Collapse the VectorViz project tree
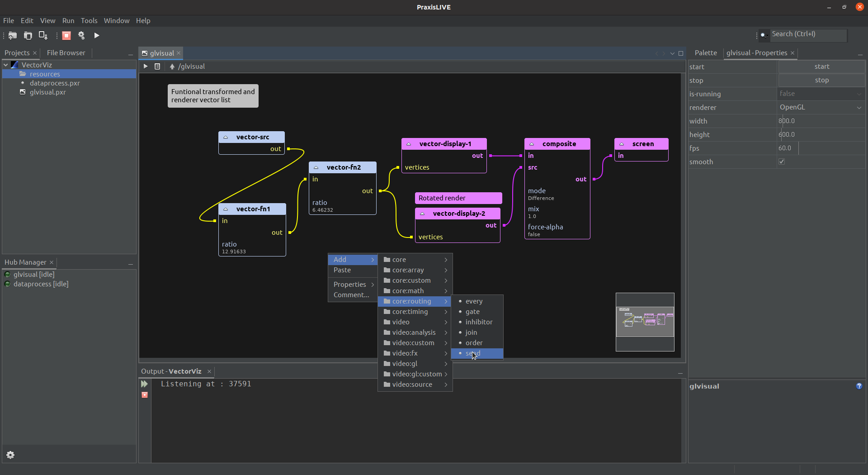Screen dimensions: 868x475 pyautogui.click(x=6, y=65)
